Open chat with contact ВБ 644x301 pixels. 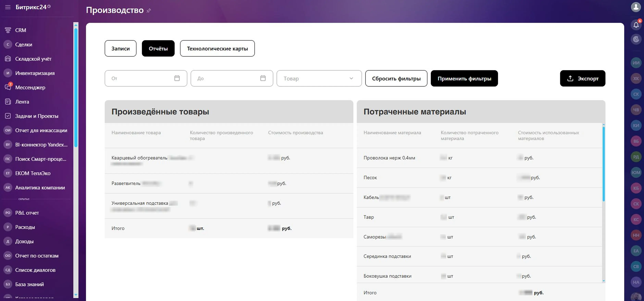(x=636, y=141)
